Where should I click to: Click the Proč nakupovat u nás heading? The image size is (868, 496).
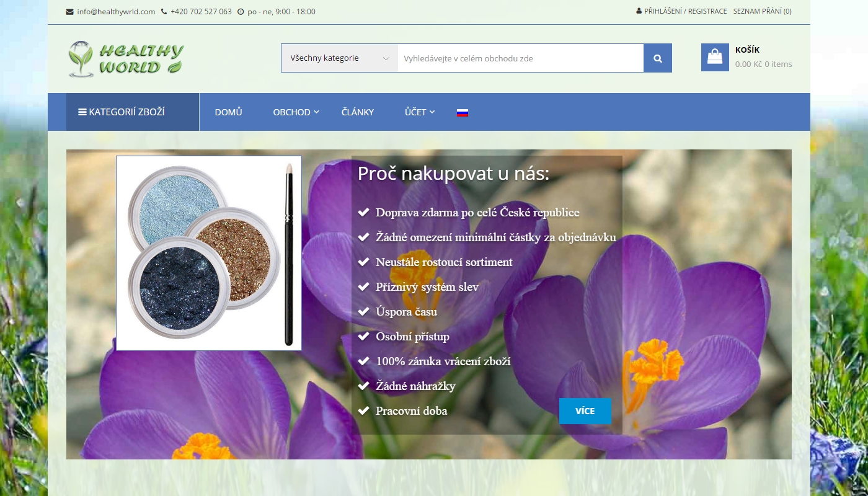[453, 173]
